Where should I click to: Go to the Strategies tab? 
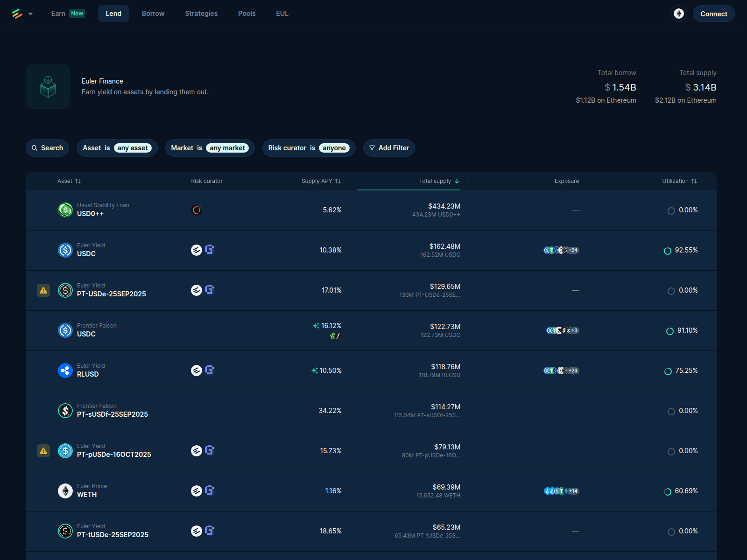tap(201, 14)
